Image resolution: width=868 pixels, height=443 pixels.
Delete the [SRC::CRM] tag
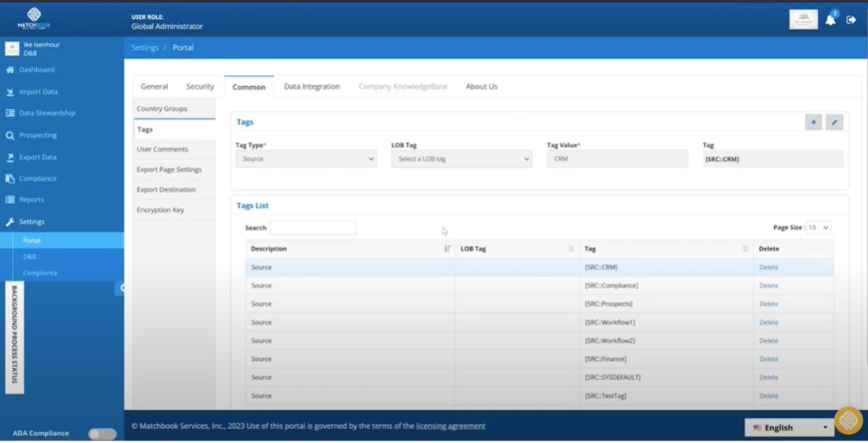769,267
